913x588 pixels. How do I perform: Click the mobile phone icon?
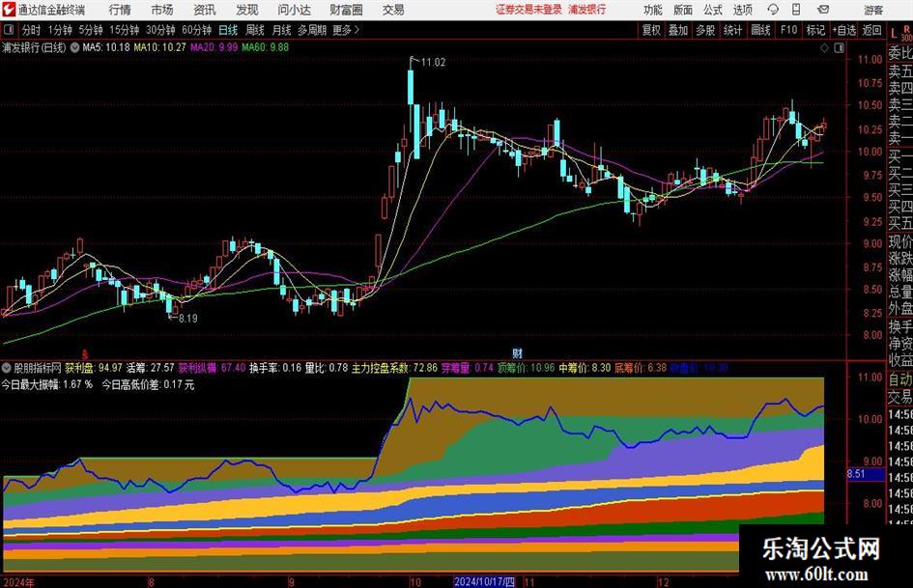796,10
